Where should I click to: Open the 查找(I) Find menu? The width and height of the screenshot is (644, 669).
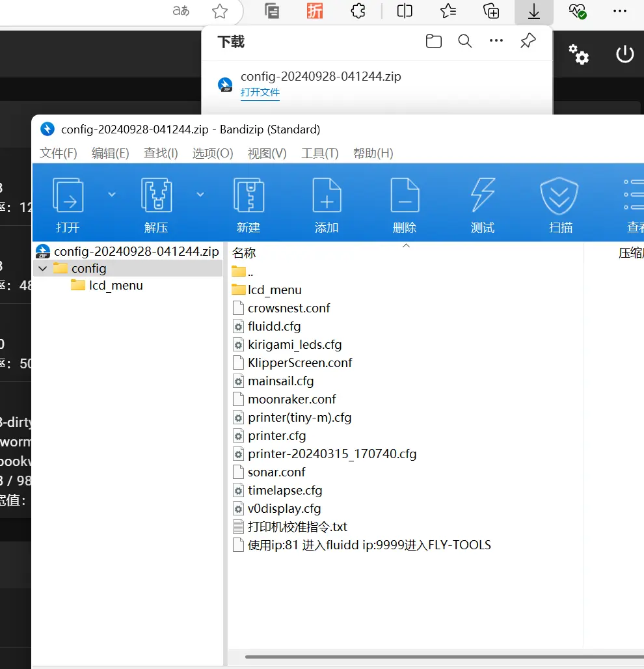[161, 153]
